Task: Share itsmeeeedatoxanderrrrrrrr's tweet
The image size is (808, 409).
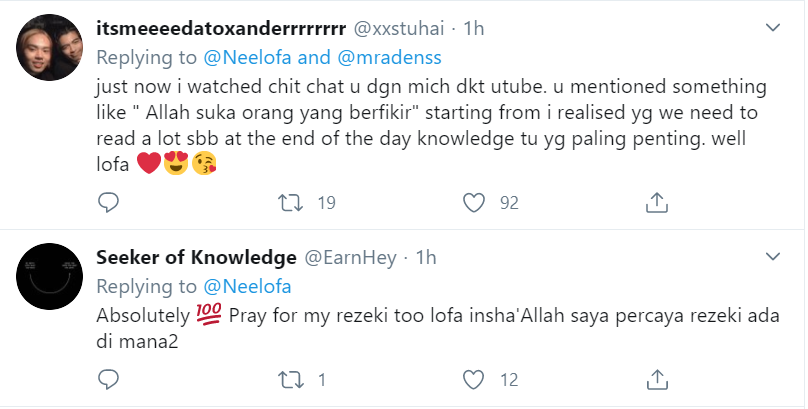Action: (x=656, y=203)
